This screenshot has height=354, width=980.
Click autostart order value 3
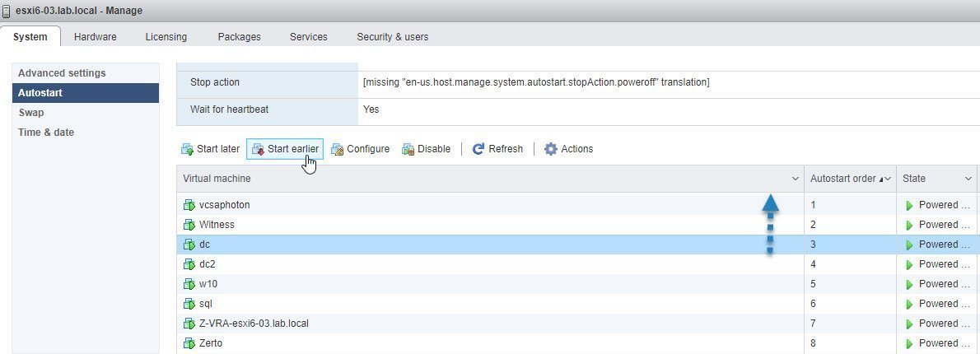(813, 245)
